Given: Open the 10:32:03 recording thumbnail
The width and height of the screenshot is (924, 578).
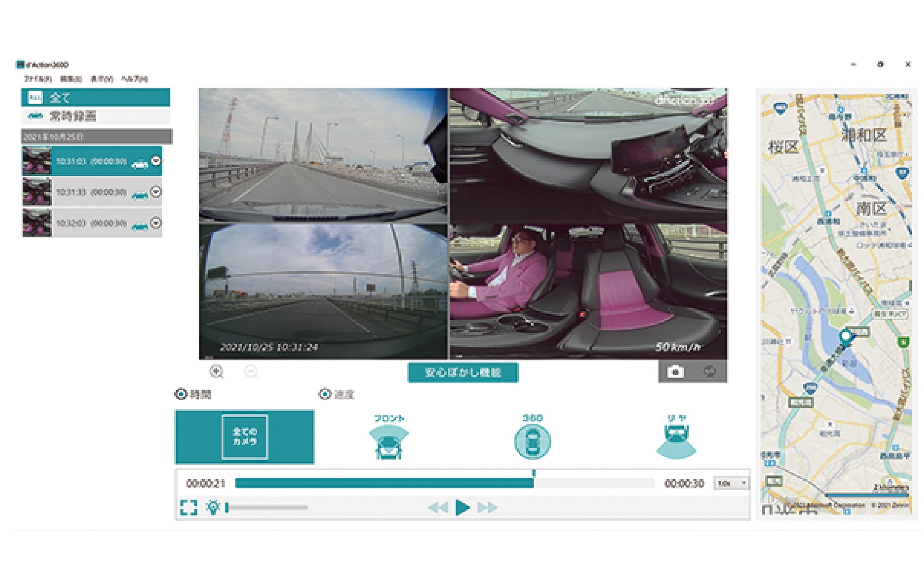Looking at the screenshot, I should click(x=37, y=223).
